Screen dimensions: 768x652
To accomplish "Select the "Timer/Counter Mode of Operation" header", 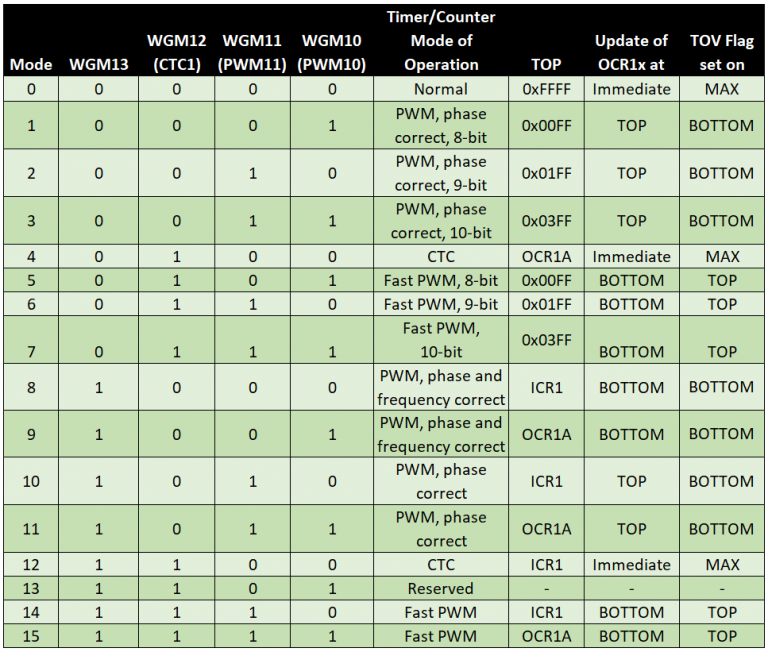I will 441,41.
